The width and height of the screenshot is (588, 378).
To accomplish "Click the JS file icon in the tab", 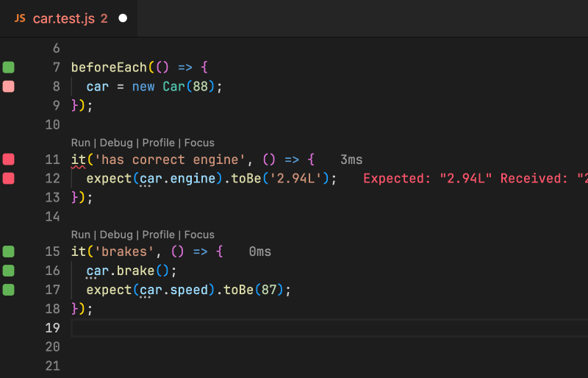I will coord(21,18).
